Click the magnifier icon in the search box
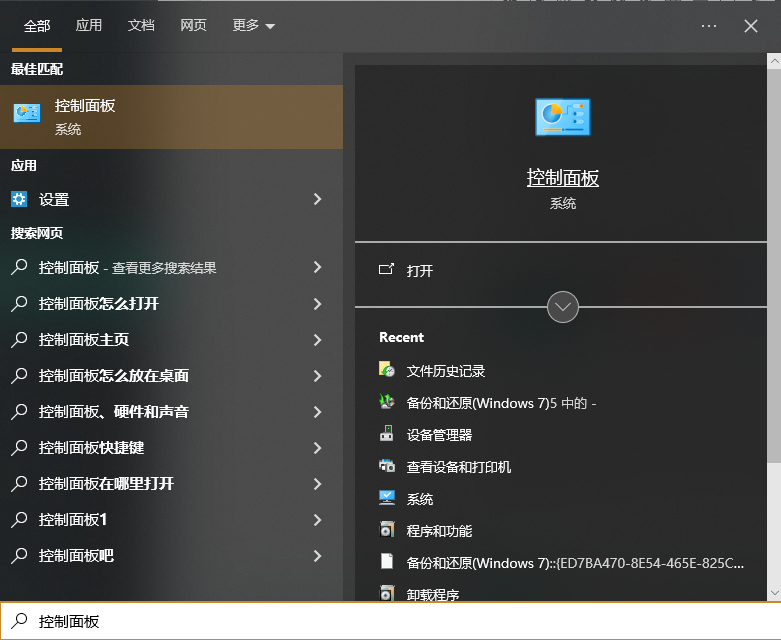The height and width of the screenshot is (640, 781). pyautogui.click(x=19, y=621)
